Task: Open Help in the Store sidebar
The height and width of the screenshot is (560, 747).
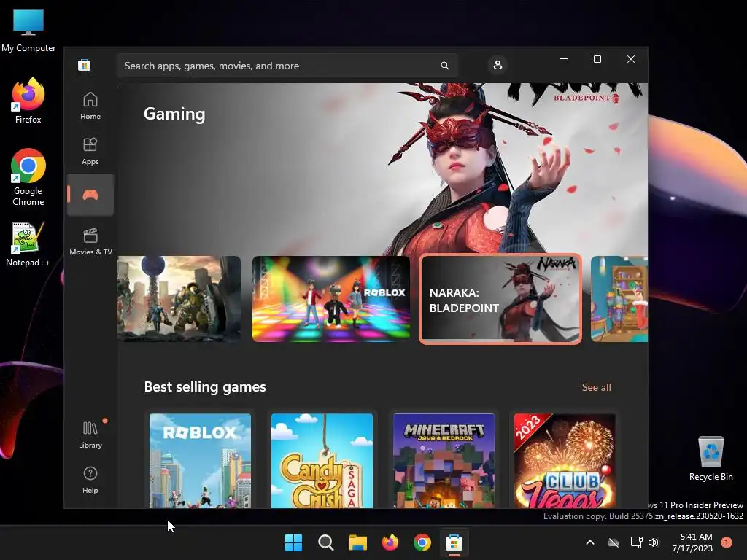Action: pyautogui.click(x=90, y=480)
